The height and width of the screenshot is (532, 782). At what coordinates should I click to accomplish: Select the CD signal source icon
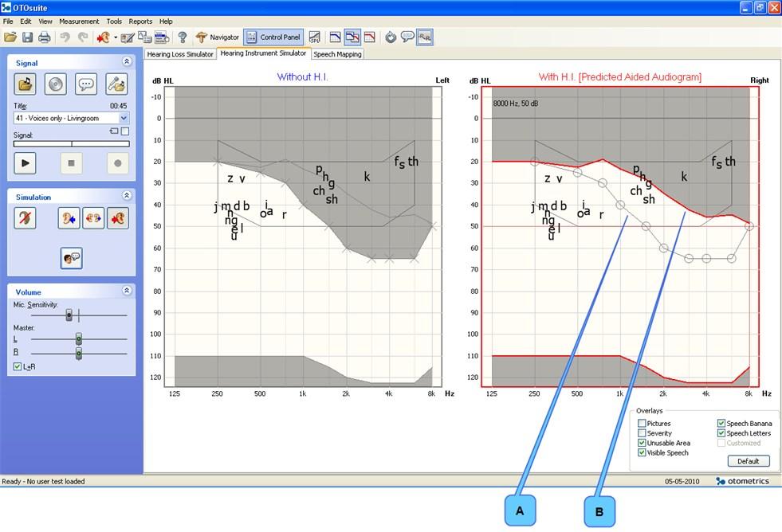55,84
